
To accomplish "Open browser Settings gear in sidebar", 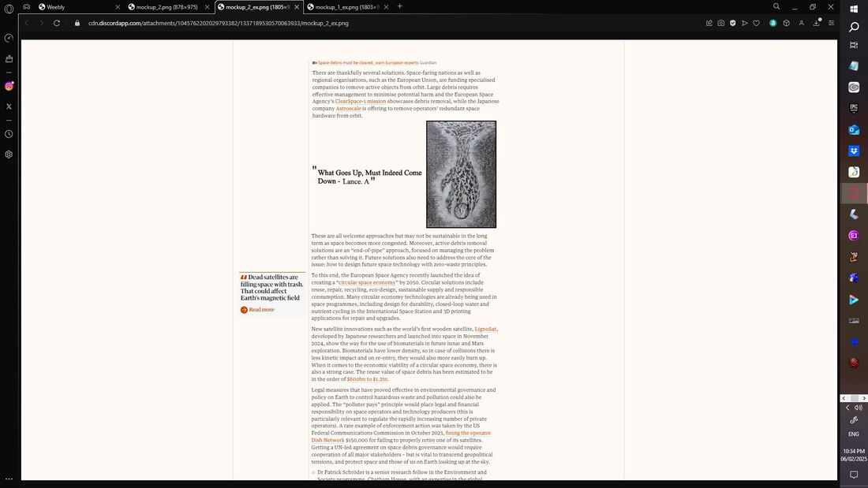I will (9, 155).
